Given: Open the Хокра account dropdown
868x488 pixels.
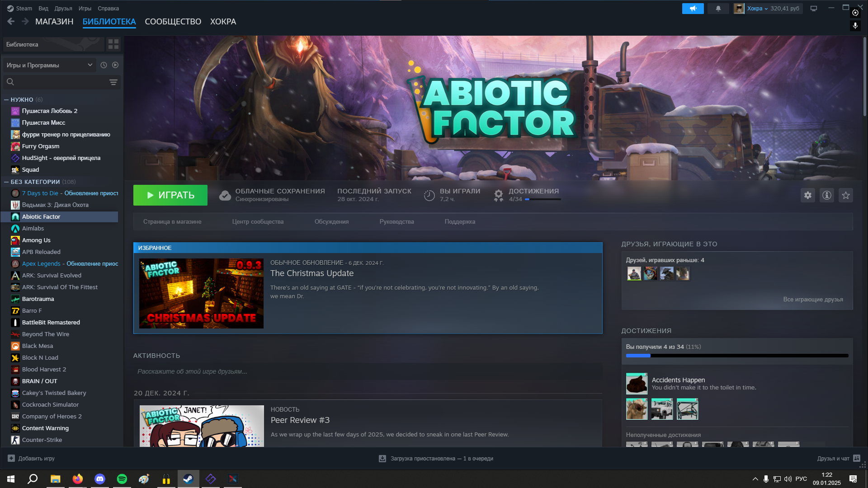Looking at the screenshot, I should (x=757, y=9).
